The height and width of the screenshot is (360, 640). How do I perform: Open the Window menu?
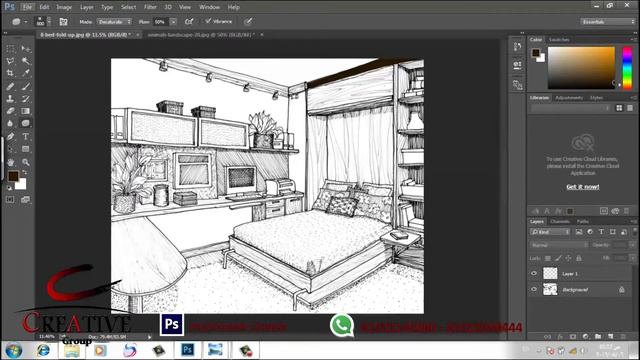(209, 7)
